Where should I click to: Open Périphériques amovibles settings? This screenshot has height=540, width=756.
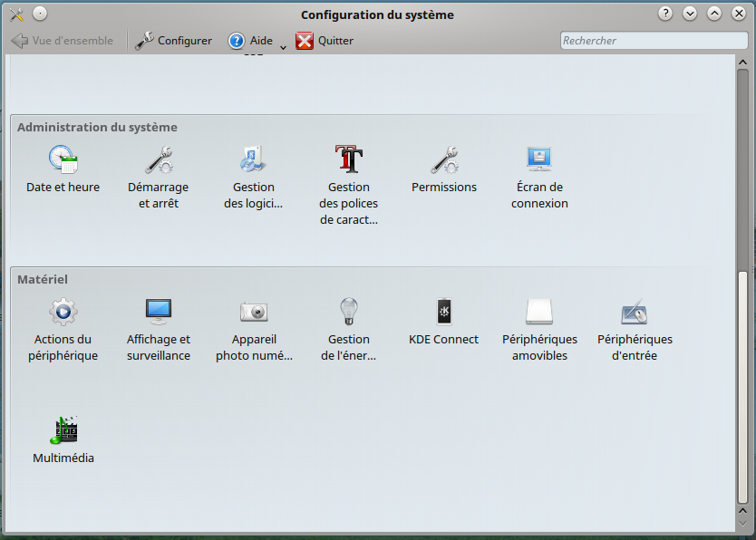pyautogui.click(x=539, y=313)
